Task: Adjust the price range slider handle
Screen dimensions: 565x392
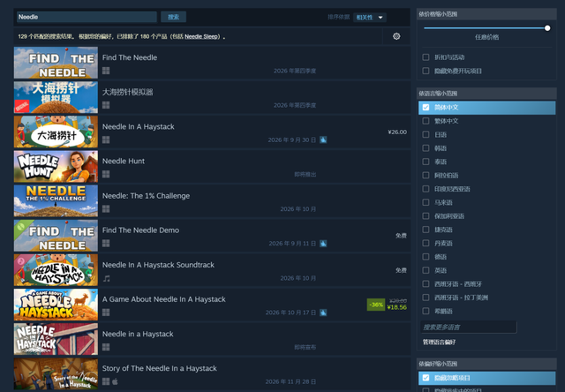Action: tap(547, 27)
